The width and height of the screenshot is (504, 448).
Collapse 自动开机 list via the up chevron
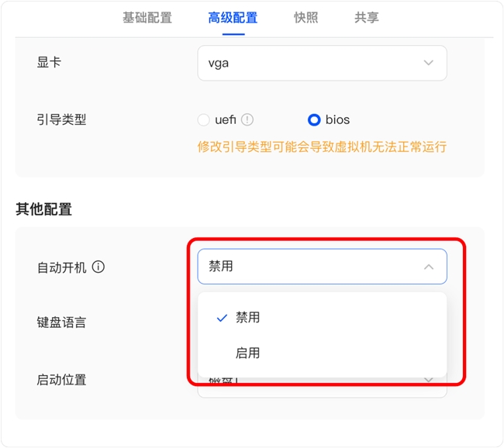429,267
